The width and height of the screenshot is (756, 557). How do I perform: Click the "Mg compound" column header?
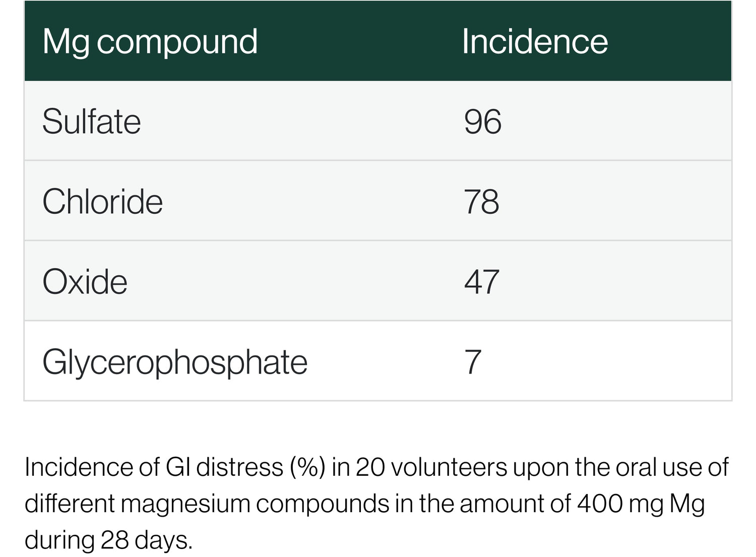click(x=150, y=41)
